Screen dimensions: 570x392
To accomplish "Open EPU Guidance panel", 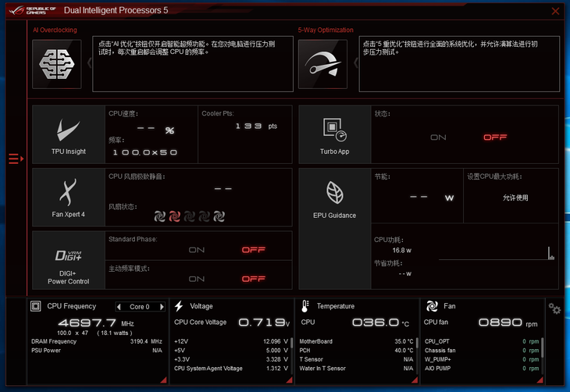I will point(334,229).
